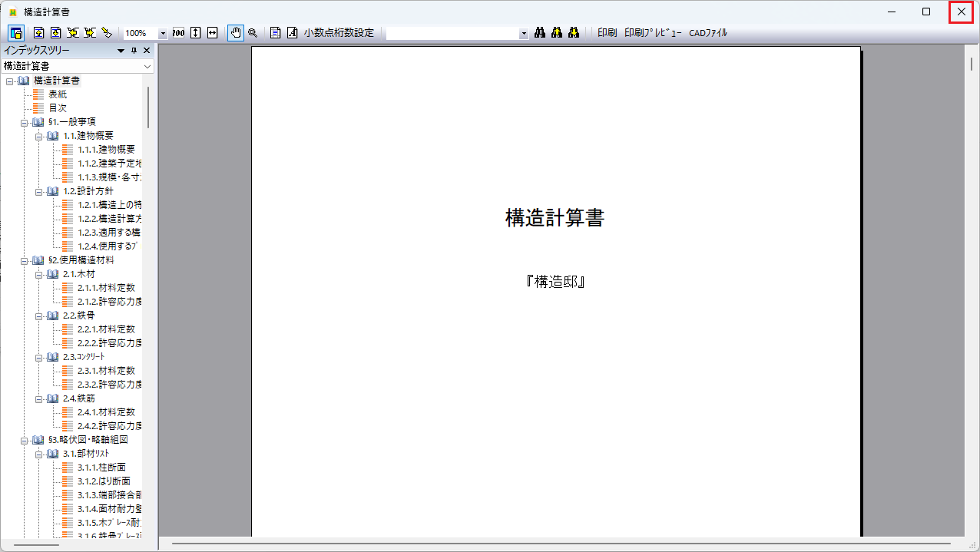Pin the インデックスツリー panel
This screenshot has width=980, height=552.
(x=134, y=51)
